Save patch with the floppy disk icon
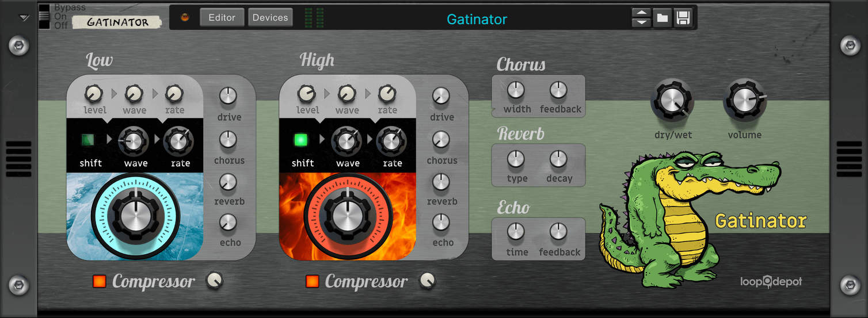 [x=683, y=18]
